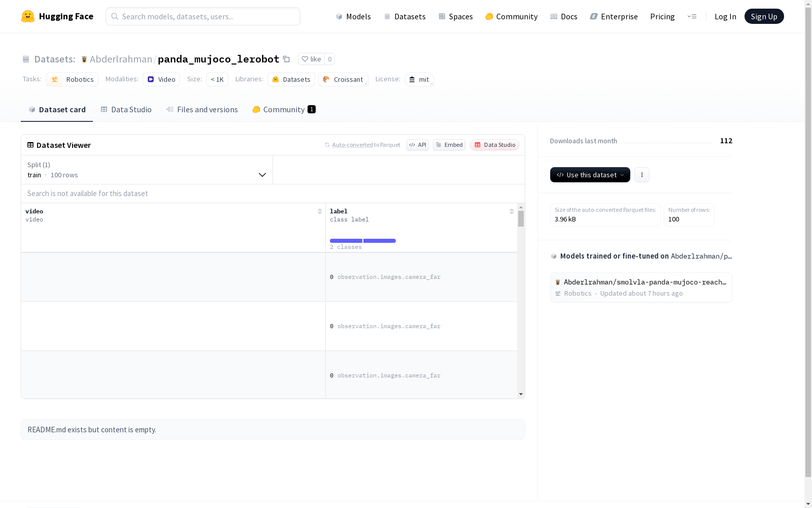This screenshot has width=812, height=508.
Task: Click the Robotics task tag icon
Action: tap(55, 79)
